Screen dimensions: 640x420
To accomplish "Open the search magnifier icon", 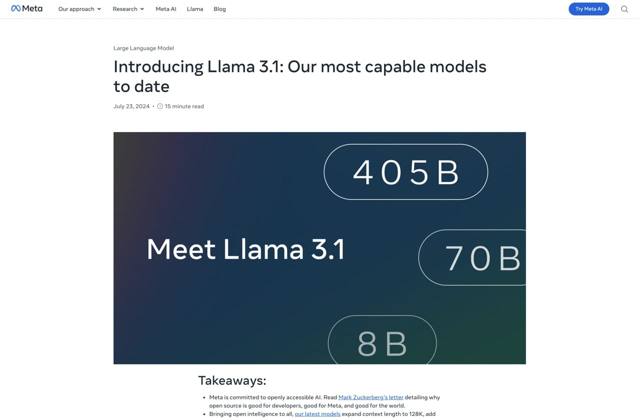I will [625, 9].
